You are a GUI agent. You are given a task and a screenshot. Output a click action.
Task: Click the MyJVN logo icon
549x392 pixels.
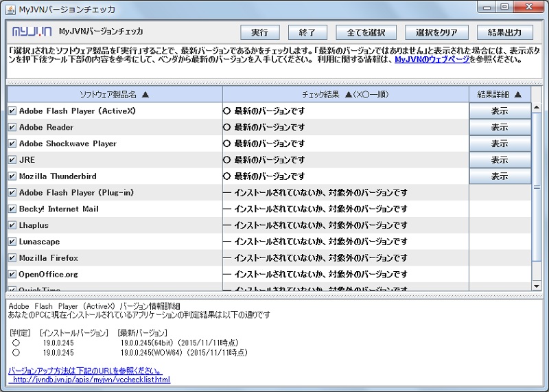(x=32, y=32)
